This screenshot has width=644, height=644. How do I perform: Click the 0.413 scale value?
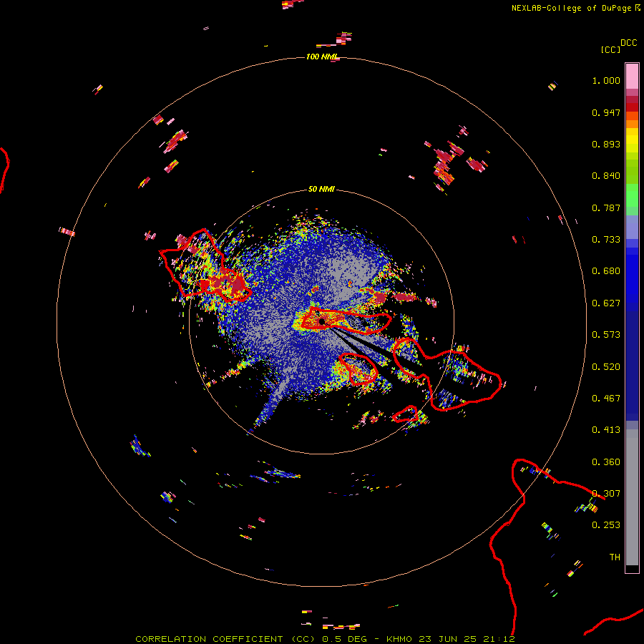[606, 430]
